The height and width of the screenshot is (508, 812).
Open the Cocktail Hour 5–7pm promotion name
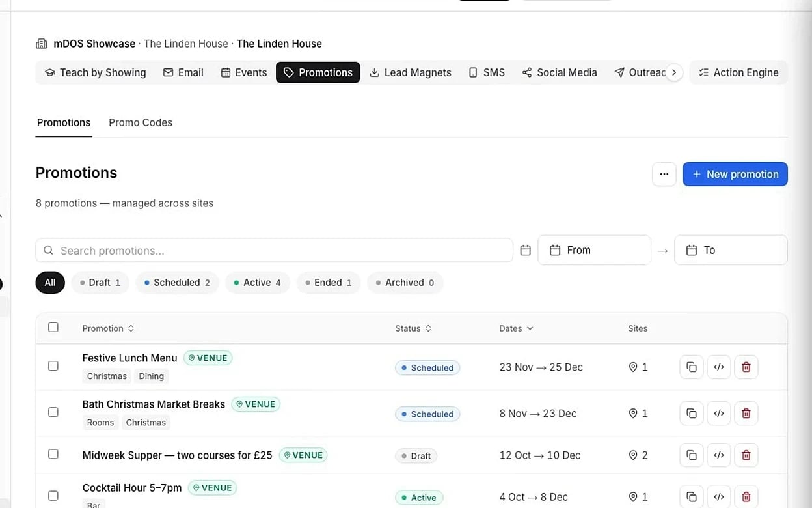point(132,487)
